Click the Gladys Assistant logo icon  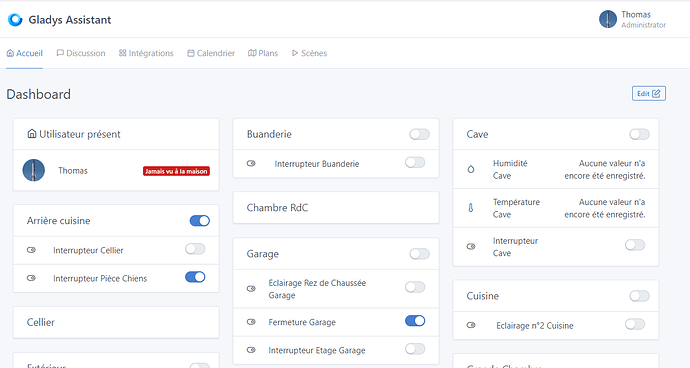pos(15,19)
